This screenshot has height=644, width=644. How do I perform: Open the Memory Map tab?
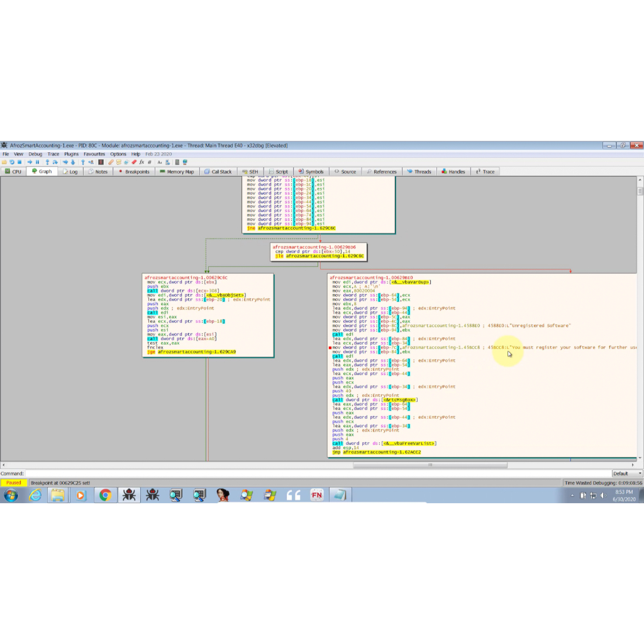tap(177, 172)
